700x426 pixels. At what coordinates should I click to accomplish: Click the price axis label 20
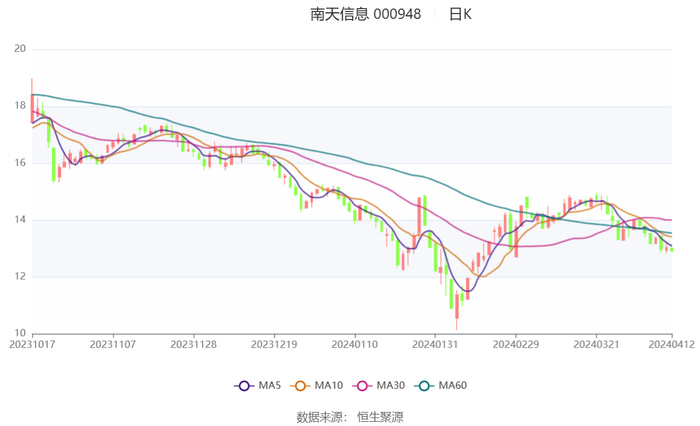point(20,49)
